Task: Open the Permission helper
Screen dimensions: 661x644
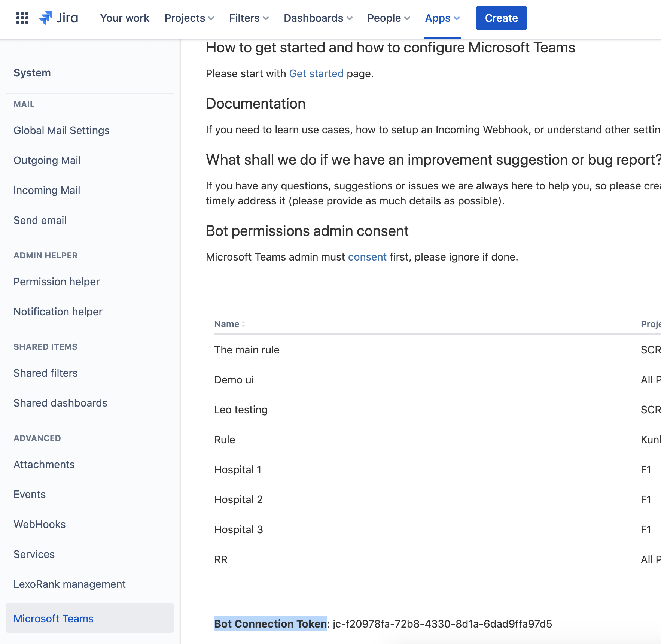Action: [x=56, y=282]
